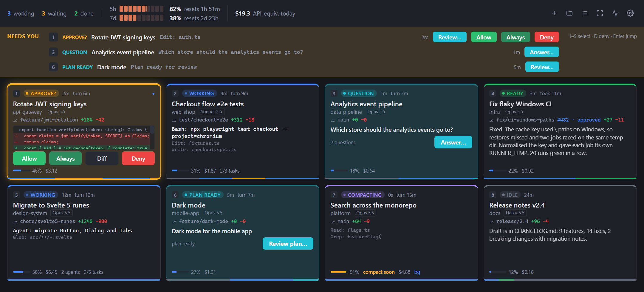Click the chore/svelte5-runes branch name
This screenshot has width=644, height=292.
coord(47,221)
